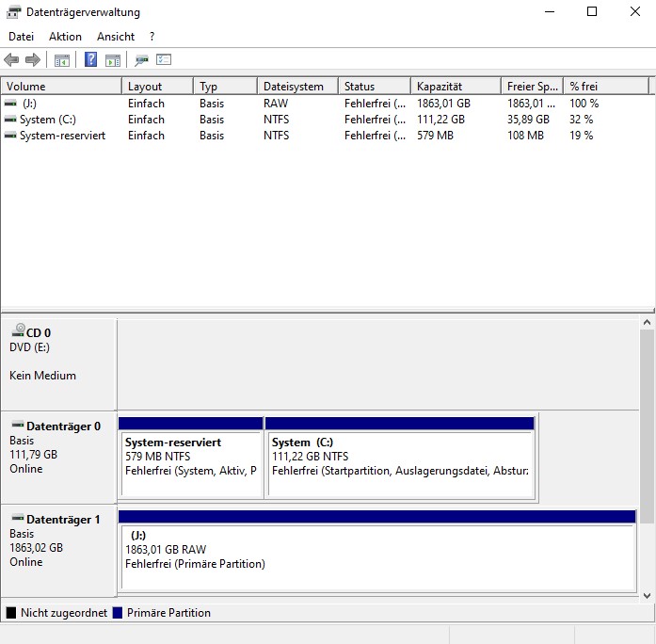Click the (J:) volume name in list
This screenshot has height=644, width=656.
[x=30, y=104]
